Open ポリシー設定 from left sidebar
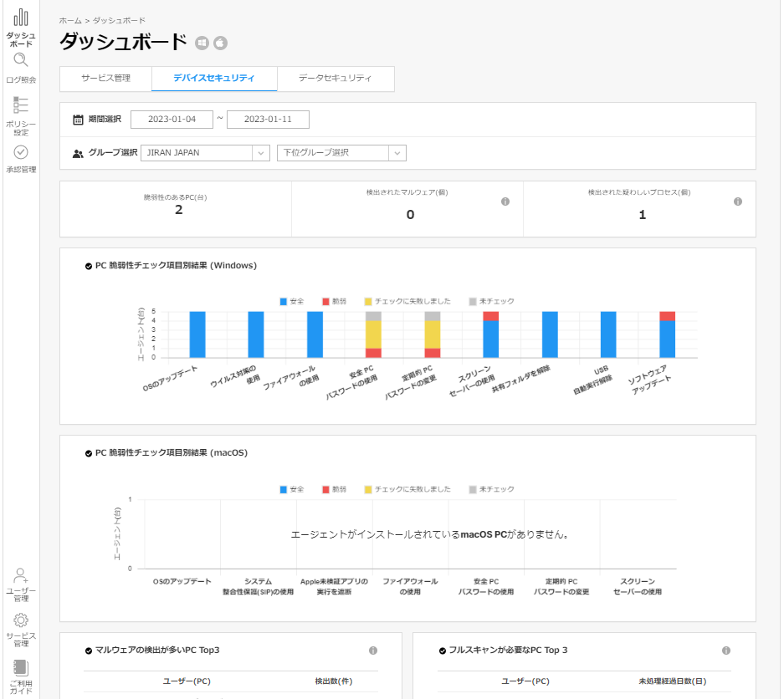Viewport: 784px width, 699px height. (20, 106)
